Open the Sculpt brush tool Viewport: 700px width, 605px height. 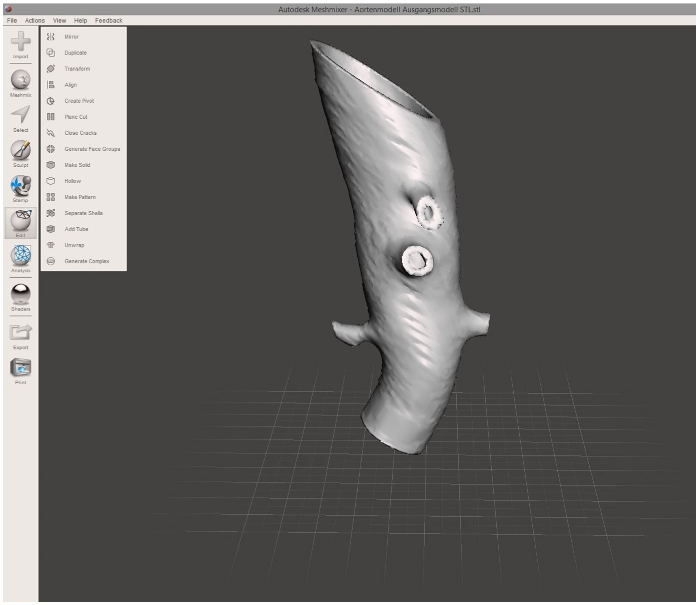[x=21, y=150]
